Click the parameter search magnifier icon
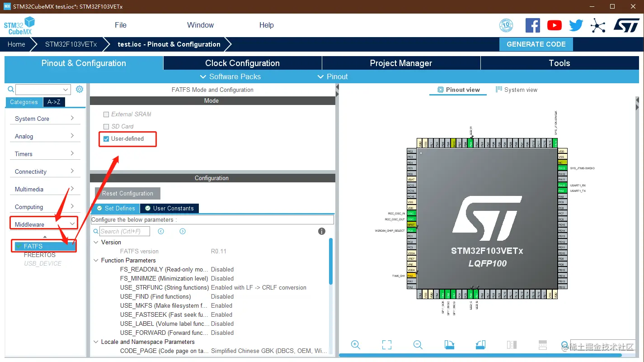The width and height of the screenshot is (644, 362). click(96, 231)
